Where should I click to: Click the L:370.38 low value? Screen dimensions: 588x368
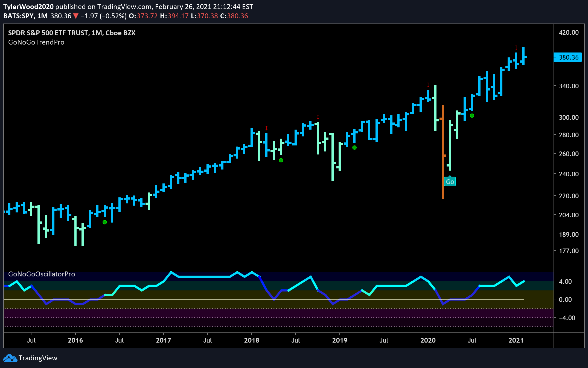tap(205, 16)
